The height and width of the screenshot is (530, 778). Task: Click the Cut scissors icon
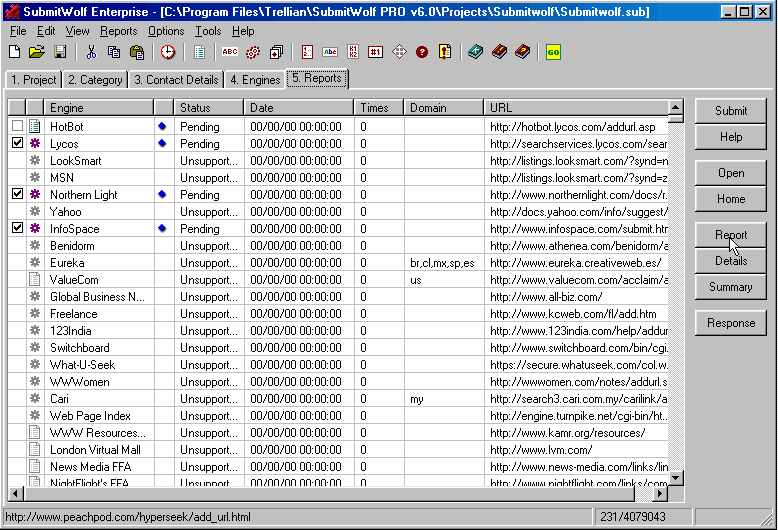coord(91,52)
